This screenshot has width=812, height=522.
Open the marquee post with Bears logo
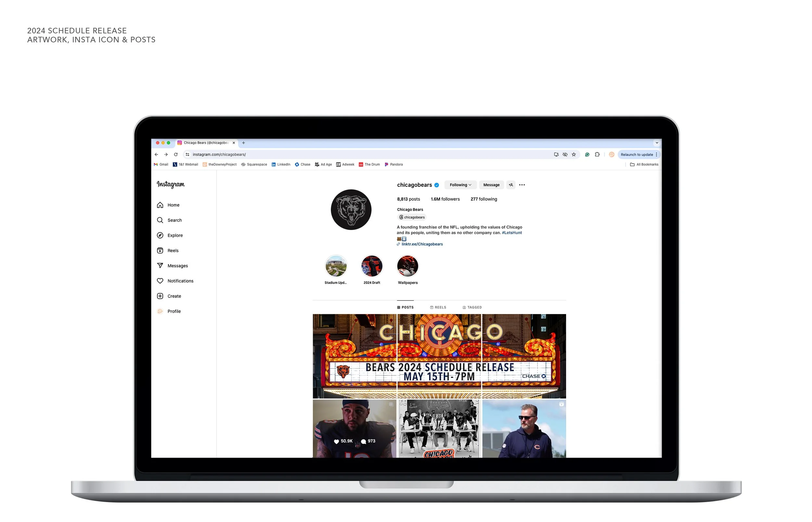pyautogui.click(x=354, y=356)
